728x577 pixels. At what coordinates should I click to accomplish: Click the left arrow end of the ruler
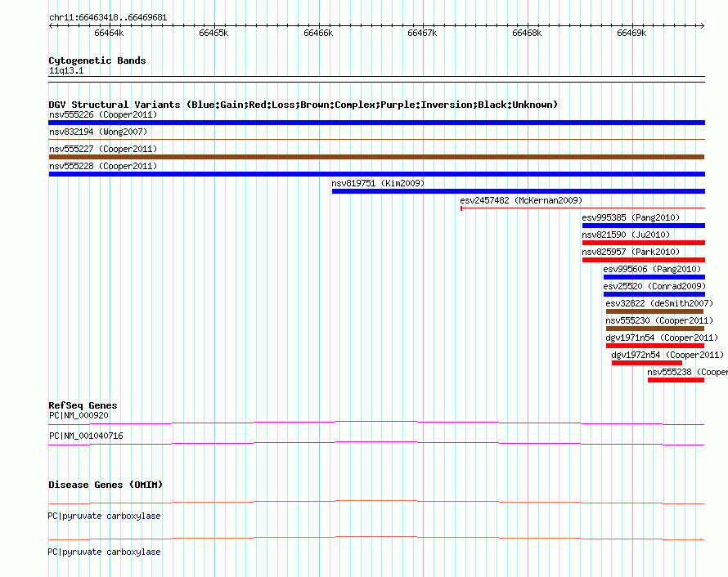[x=52, y=25]
